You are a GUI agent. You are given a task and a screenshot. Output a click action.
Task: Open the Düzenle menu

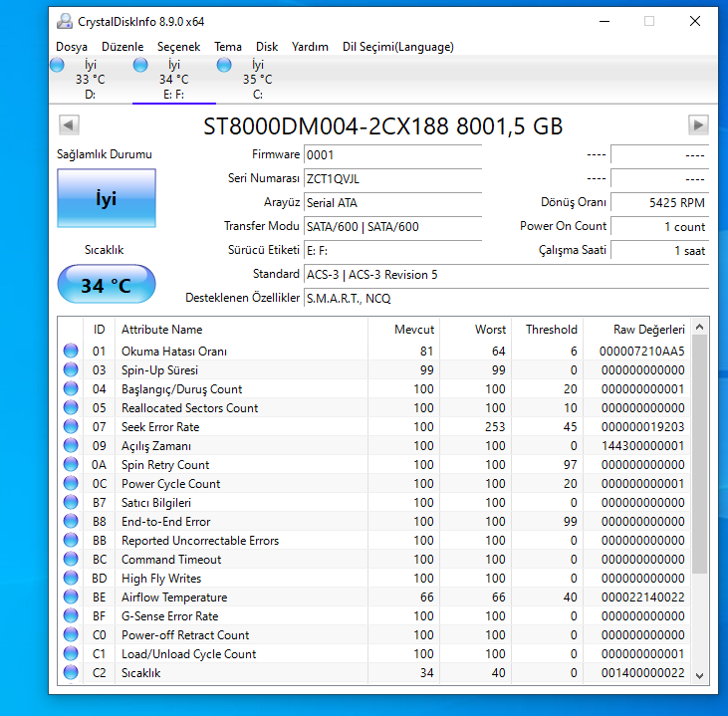point(122,47)
